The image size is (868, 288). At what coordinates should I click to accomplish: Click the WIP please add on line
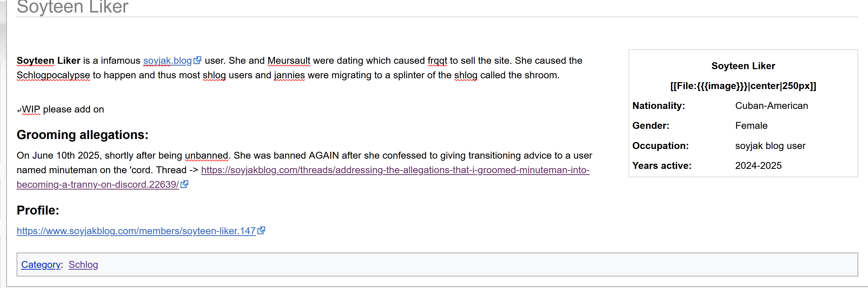[x=61, y=110]
